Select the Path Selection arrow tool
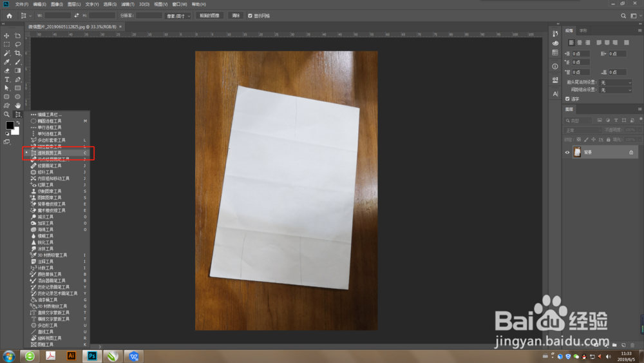 [x=6, y=88]
